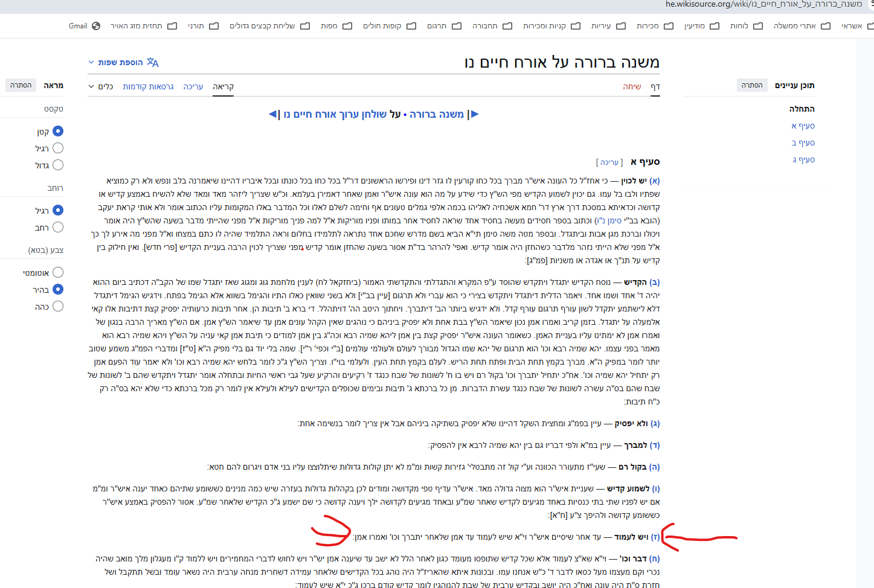Select the קטן text size option
The width and height of the screenshot is (874, 588).
click(x=57, y=130)
